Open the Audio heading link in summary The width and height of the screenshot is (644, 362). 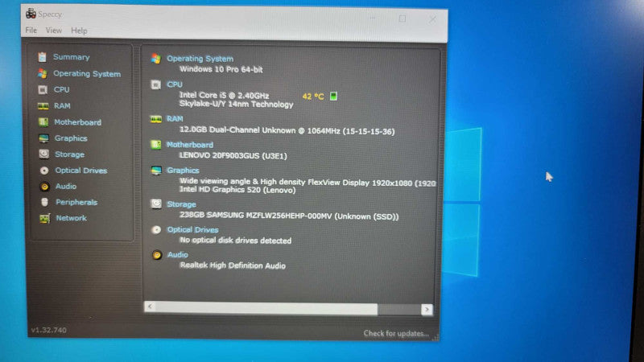(177, 255)
